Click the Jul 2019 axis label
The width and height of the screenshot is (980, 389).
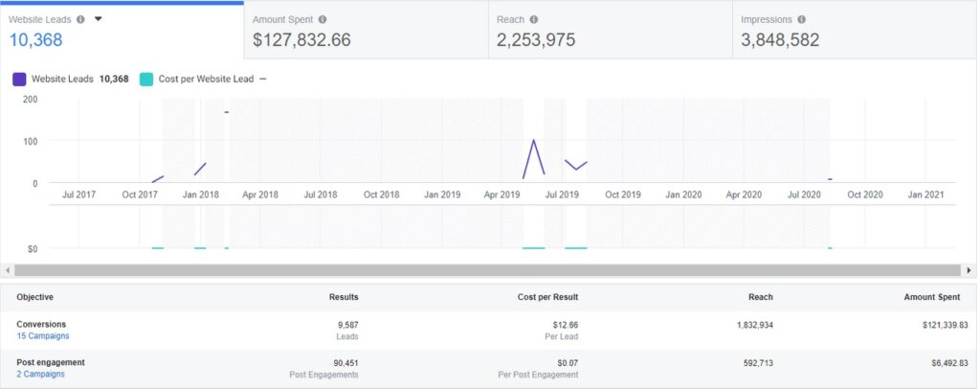tap(562, 194)
